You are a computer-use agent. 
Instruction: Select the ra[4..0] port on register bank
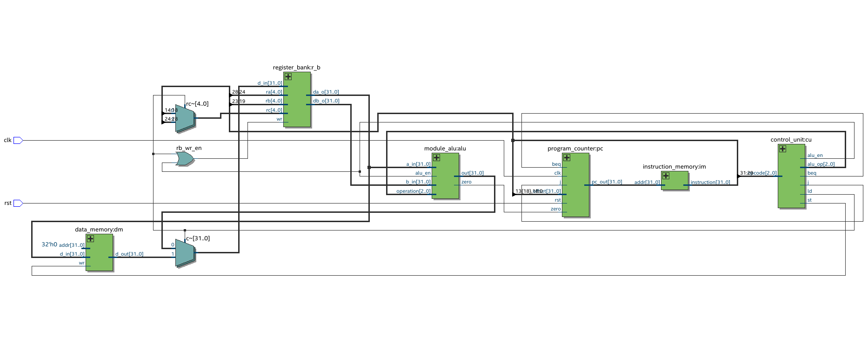click(x=274, y=92)
